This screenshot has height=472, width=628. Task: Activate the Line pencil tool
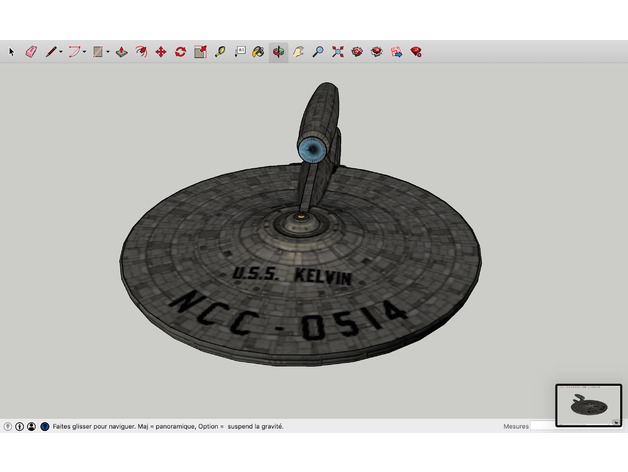point(51,52)
